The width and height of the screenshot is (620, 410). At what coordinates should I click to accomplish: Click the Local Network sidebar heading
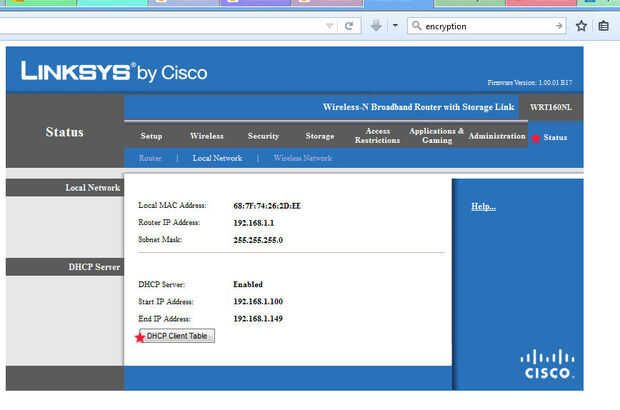[93, 188]
